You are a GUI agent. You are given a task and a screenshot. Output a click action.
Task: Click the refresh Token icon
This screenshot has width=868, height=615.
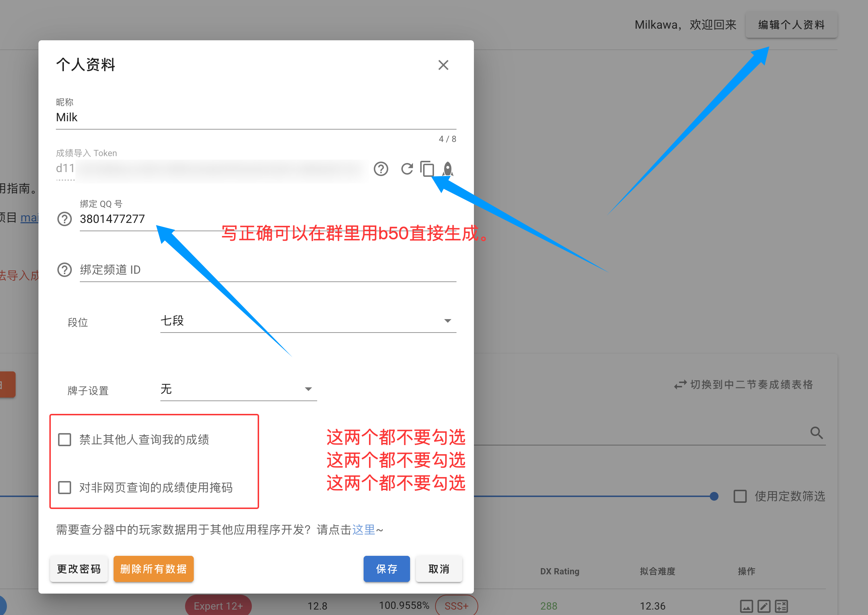(407, 169)
